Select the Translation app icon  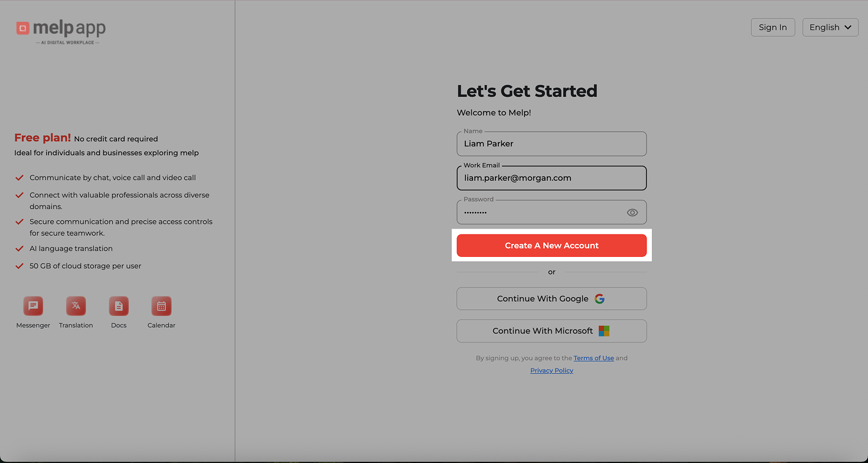coord(76,306)
